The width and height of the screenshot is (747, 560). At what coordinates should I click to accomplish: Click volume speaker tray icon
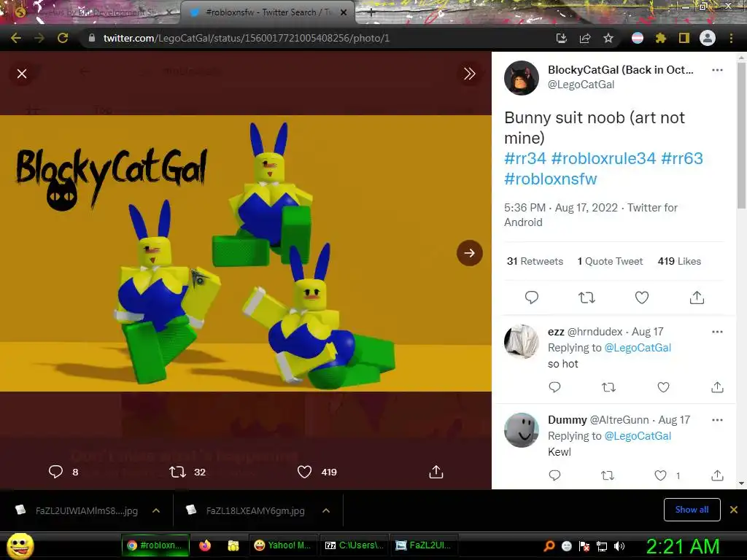point(619,546)
